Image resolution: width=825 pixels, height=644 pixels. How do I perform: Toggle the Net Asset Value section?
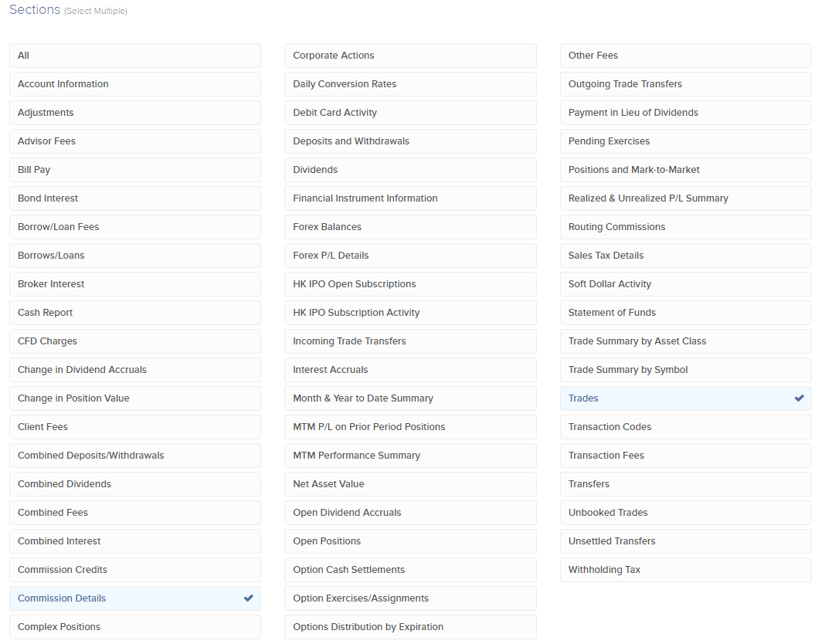point(410,484)
